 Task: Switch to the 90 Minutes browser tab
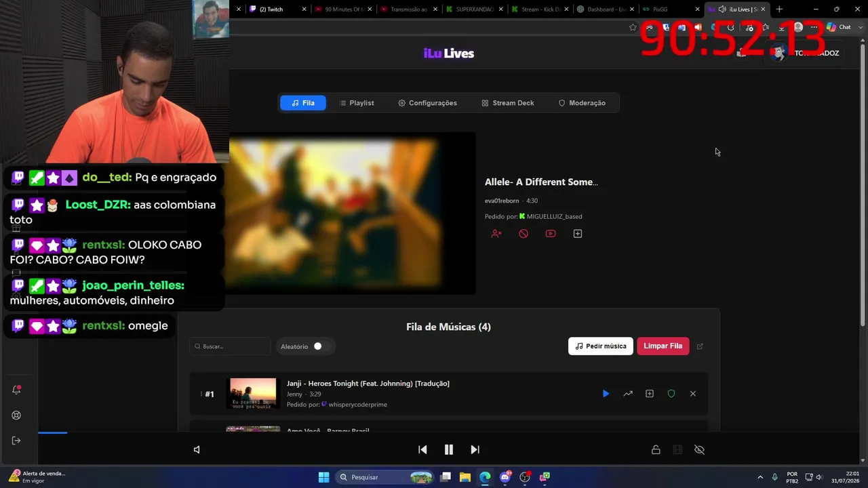(x=344, y=9)
